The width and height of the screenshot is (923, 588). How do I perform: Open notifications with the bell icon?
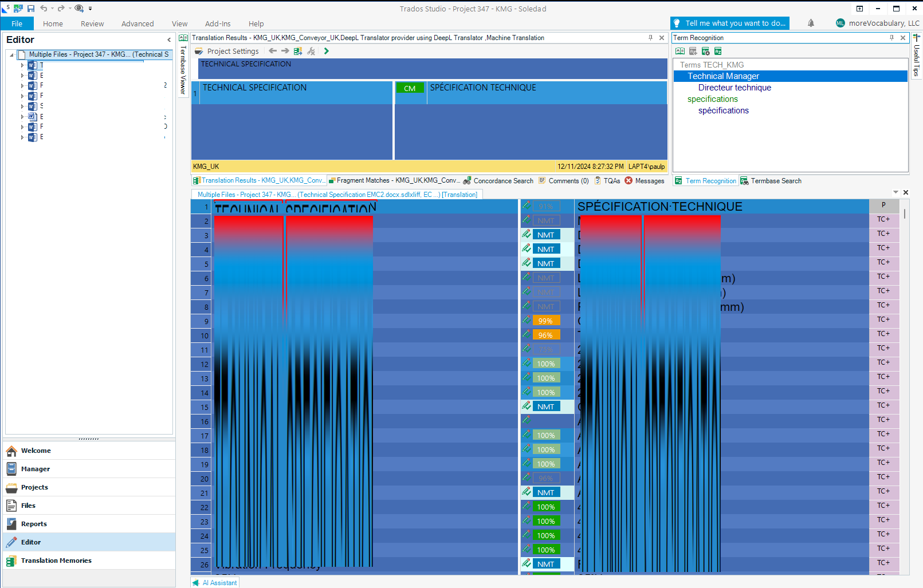click(811, 23)
